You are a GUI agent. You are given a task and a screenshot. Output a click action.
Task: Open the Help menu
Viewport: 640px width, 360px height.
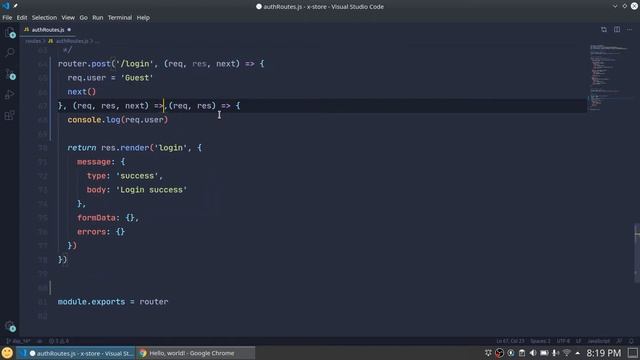[143, 18]
